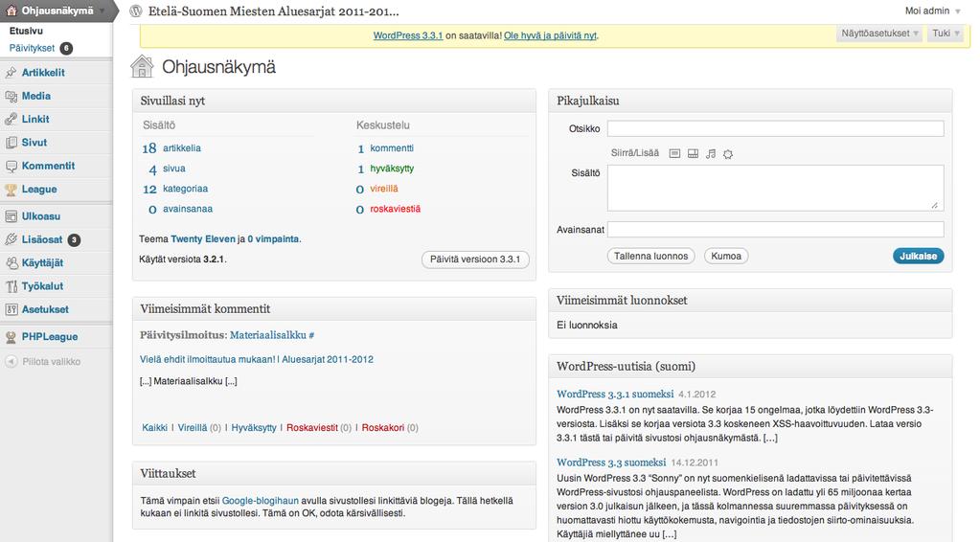Open the Roskakori (0) comments link

390,428
